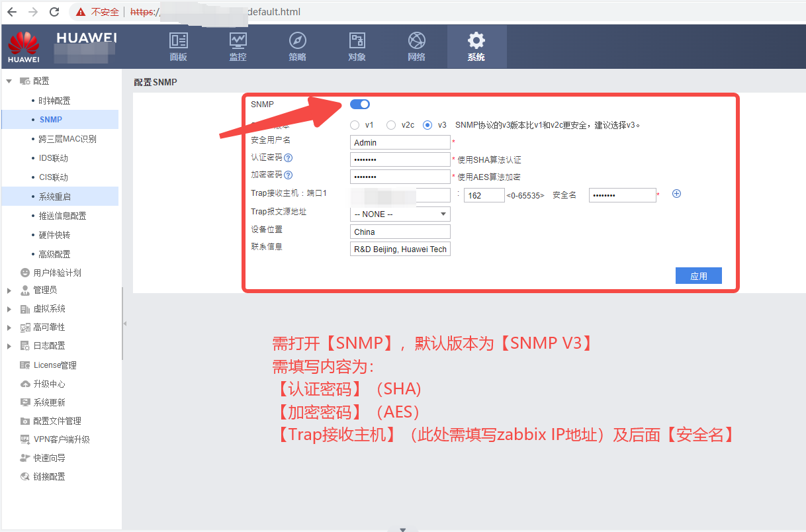Image resolution: width=806 pixels, height=532 pixels.
Task: Click the Huawei logo
Action: [x=23, y=47]
